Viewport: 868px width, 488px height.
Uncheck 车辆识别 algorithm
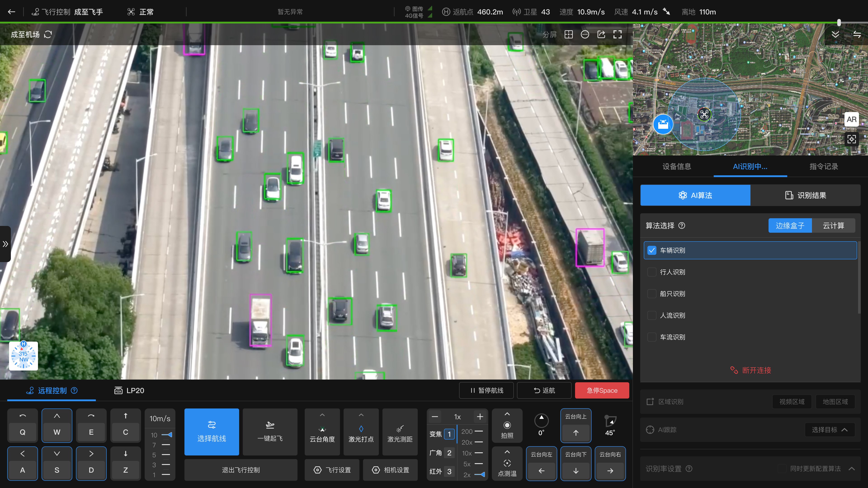[652, 250]
